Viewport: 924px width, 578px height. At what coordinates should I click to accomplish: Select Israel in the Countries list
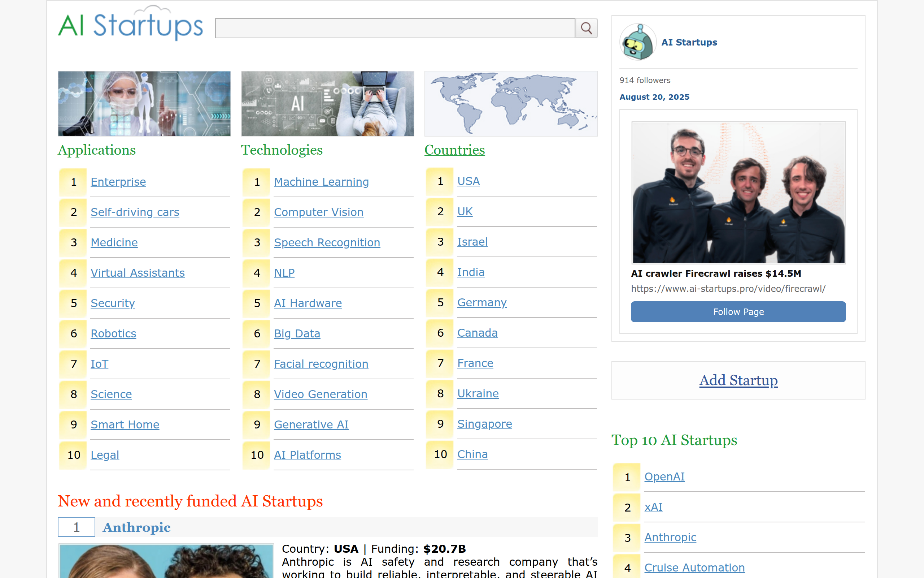click(x=472, y=242)
